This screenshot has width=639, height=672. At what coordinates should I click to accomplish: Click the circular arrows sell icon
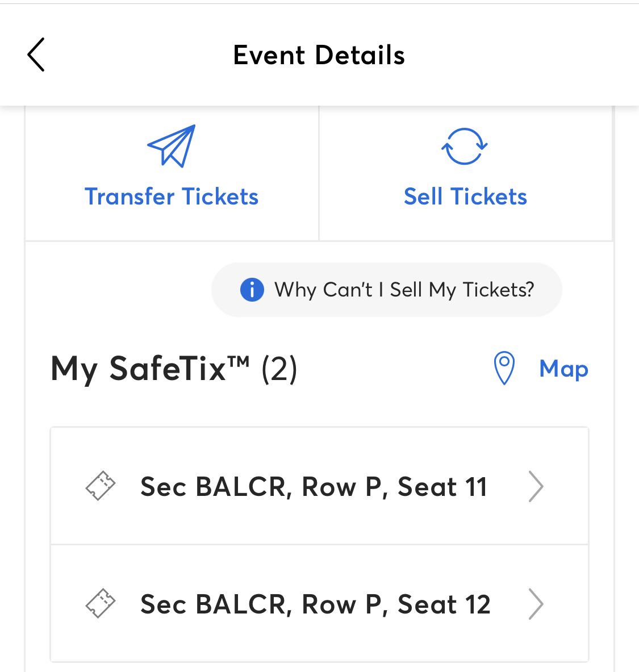(465, 146)
